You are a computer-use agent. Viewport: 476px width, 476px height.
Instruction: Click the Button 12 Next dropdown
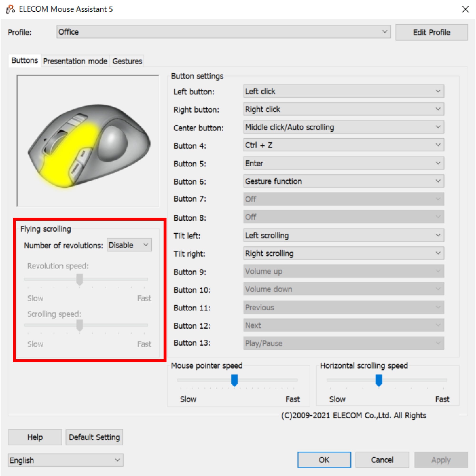point(344,325)
